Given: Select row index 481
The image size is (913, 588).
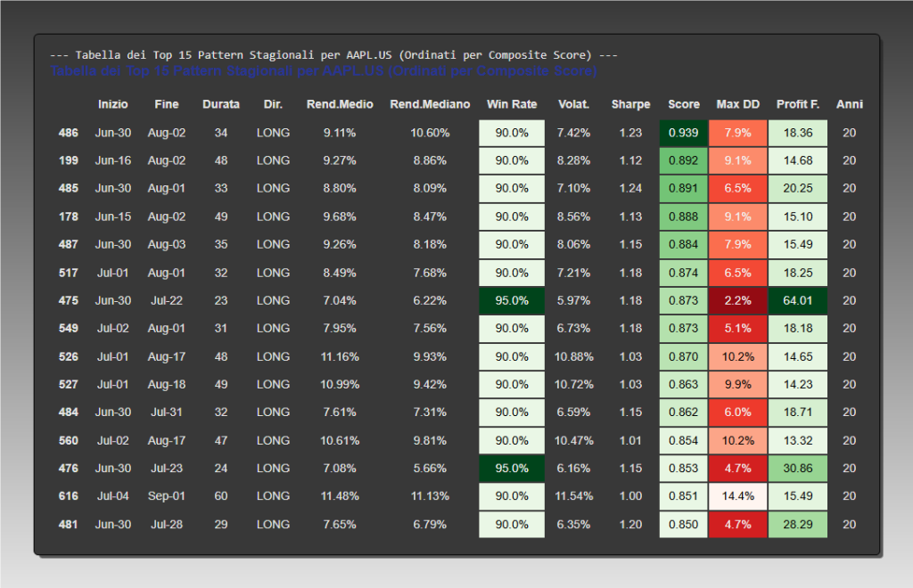Looking at the screenshot, I should coord(68,524).
